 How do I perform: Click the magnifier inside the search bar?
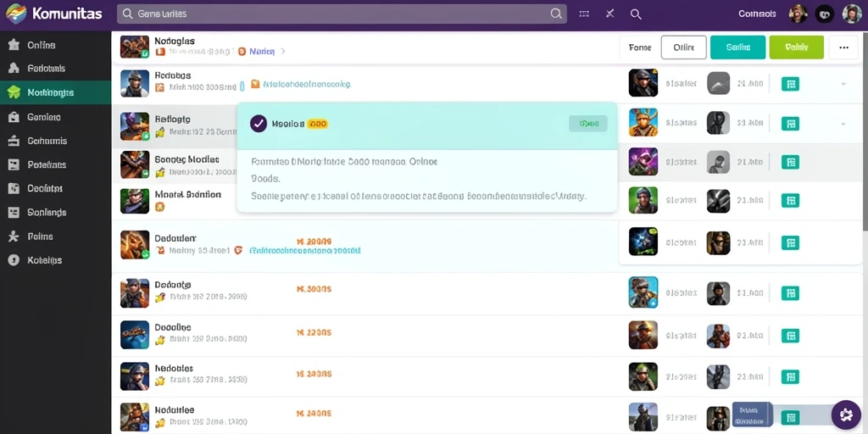click(556, 14)
